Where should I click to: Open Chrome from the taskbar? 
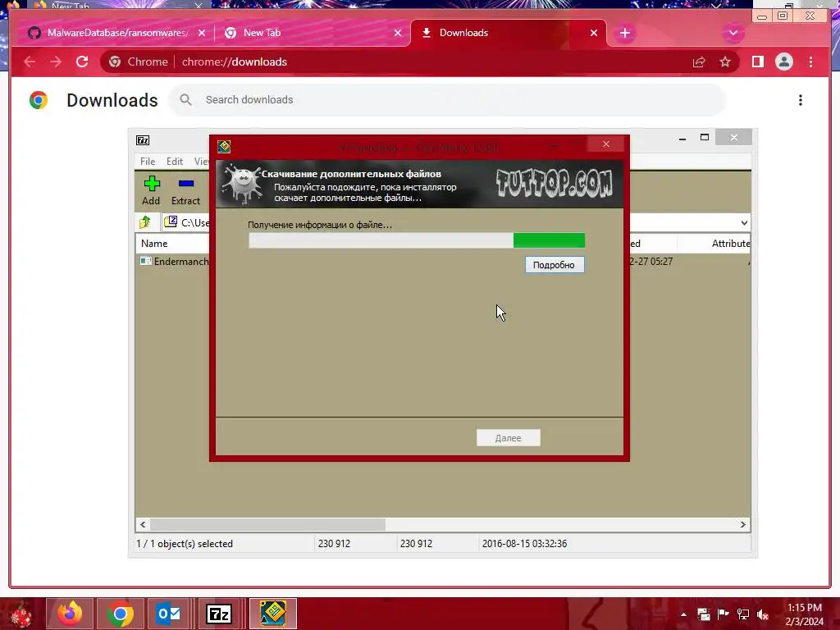121,614
